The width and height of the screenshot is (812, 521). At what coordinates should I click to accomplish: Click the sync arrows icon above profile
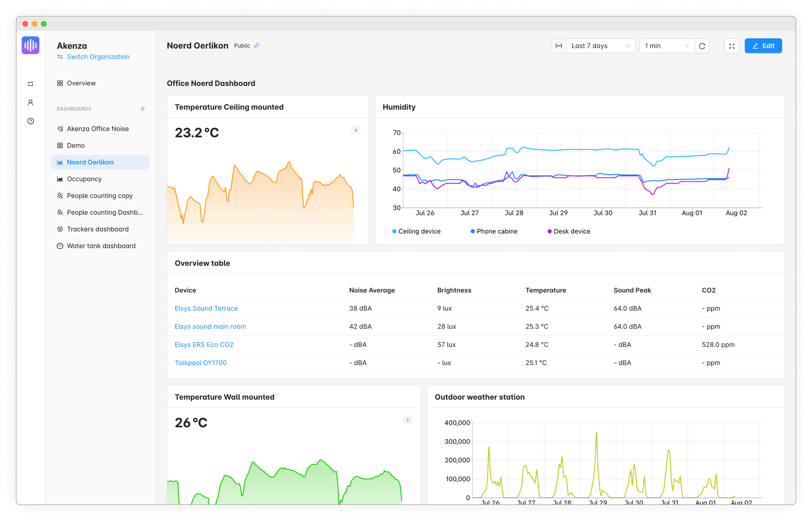click(31, 84)
